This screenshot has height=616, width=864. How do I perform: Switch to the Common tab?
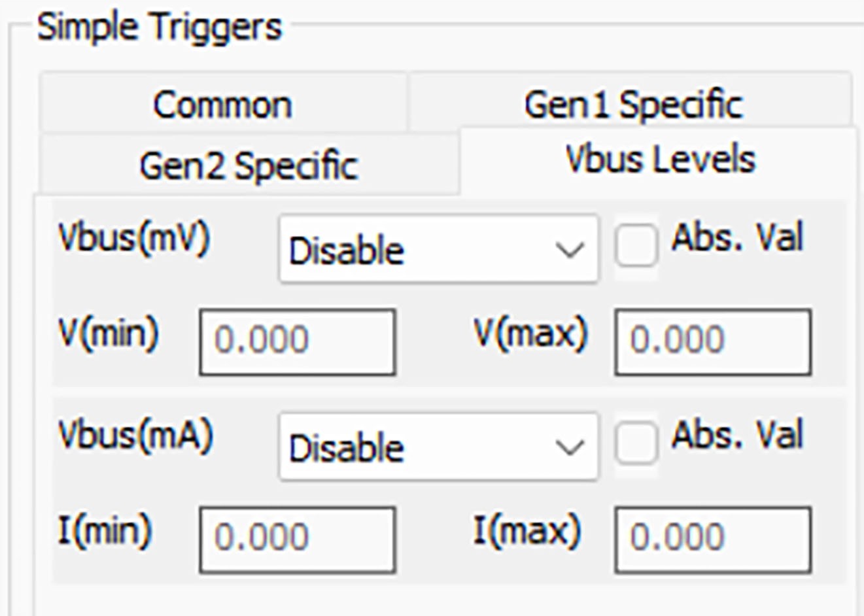tap(222, 104)
